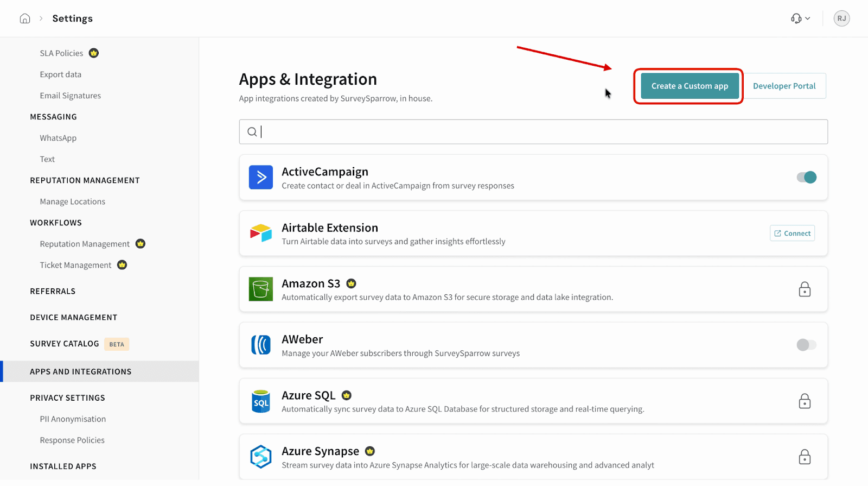Click the AWeber subscribers description text
The image size is (868, 486).
(401, 354)
